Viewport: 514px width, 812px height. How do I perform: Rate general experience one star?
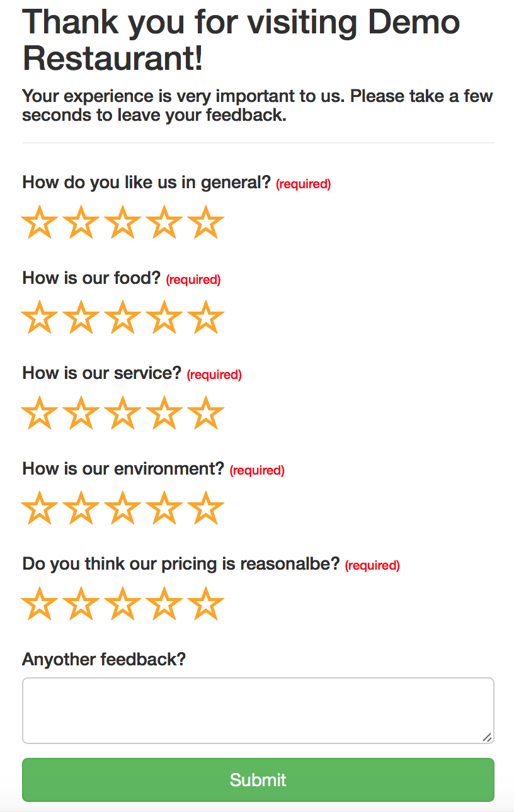click(40, 223)
